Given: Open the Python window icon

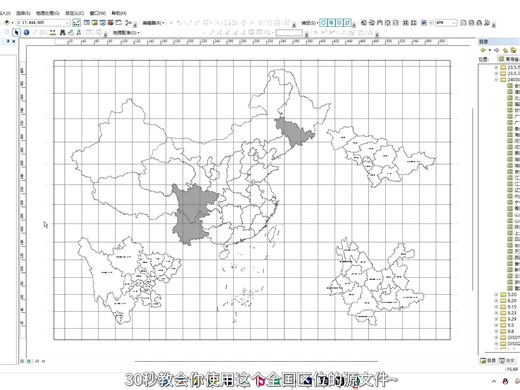Looking at the screenshot, I should 118,23.
